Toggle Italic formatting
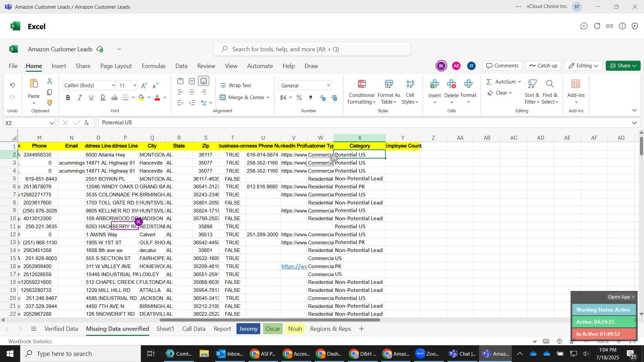The width and height of the screenshot is (644, 362). coord(80,98)
